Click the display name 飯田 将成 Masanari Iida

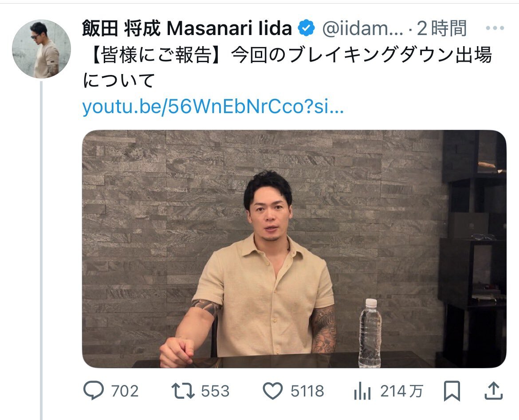tap(187, 28)
